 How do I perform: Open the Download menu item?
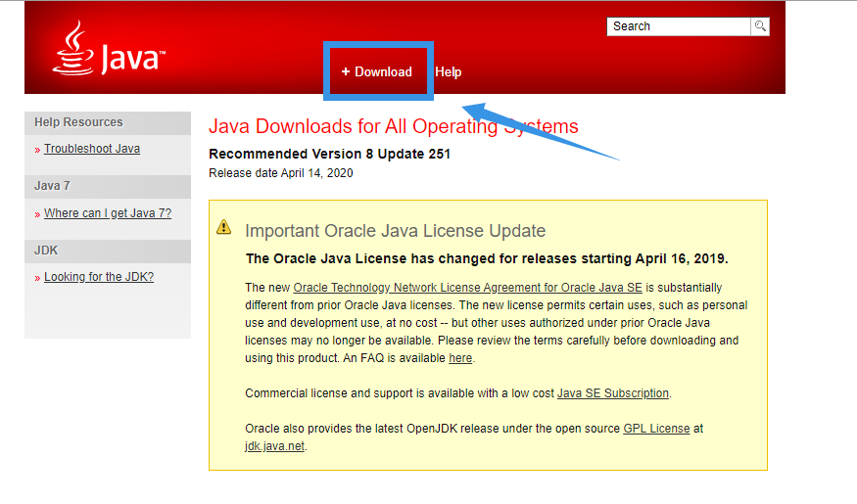pos(376,71)
